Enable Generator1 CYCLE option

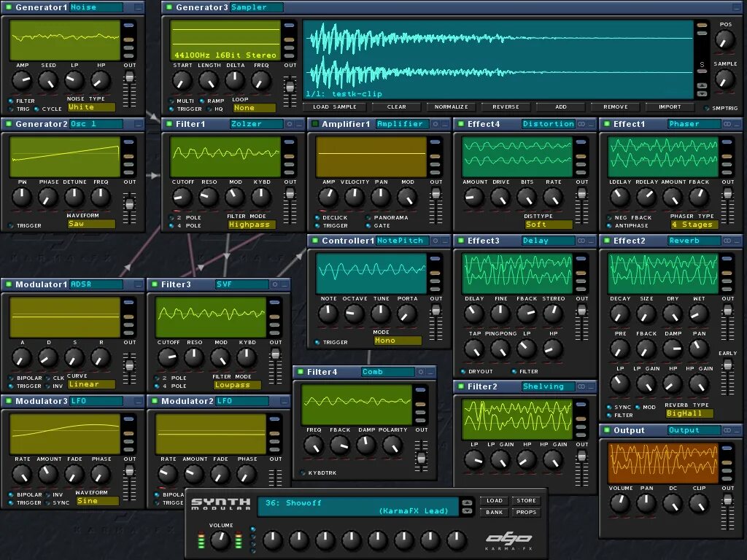36,109
